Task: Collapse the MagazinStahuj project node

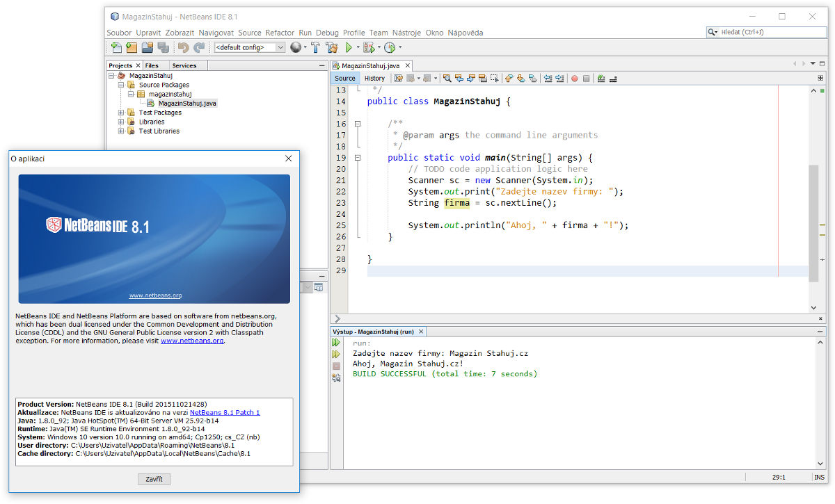Action: pyautogui.click(x=111, y=76)
